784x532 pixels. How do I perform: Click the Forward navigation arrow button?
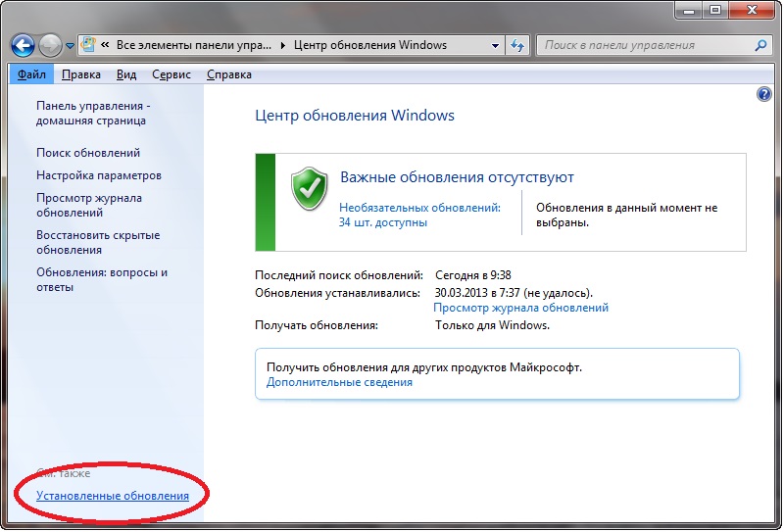[x=50, y=45]
